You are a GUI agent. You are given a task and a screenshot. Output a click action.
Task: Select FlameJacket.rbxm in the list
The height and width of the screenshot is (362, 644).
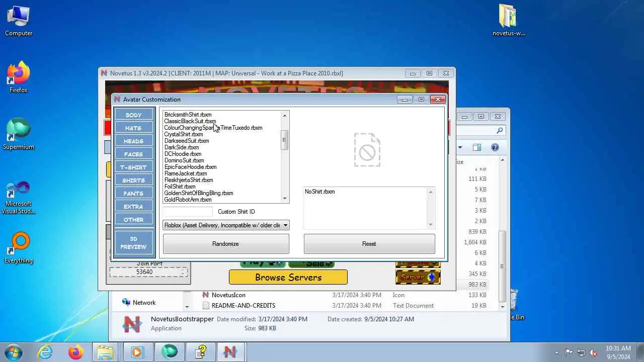[186, 173]
